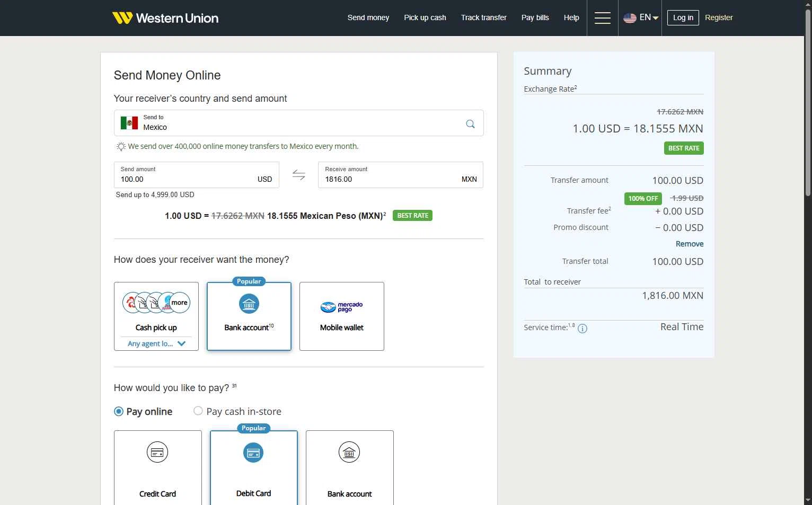Select the Pay cash in-store radio button
Image resolution: width=812 pixels, height=505 pixels.
point(198,411)
